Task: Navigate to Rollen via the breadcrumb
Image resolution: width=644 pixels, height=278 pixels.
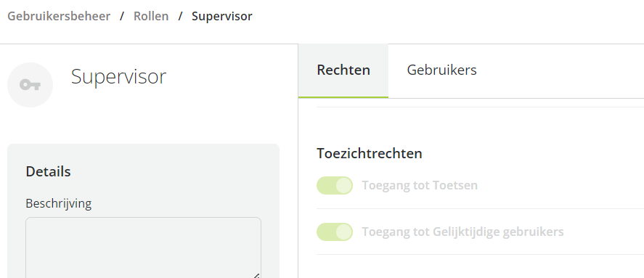Action: click(151, 17)
